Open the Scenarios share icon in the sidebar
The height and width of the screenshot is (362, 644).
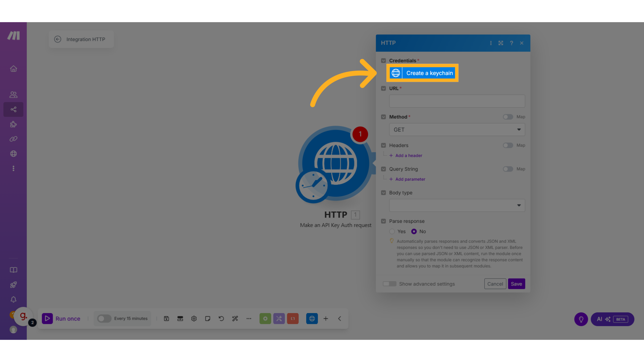(x=13, y=110)
